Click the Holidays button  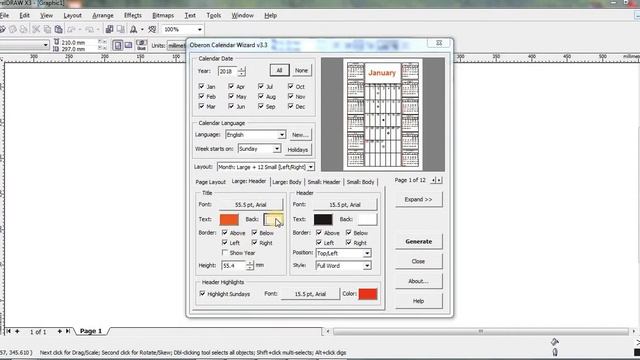298,150
